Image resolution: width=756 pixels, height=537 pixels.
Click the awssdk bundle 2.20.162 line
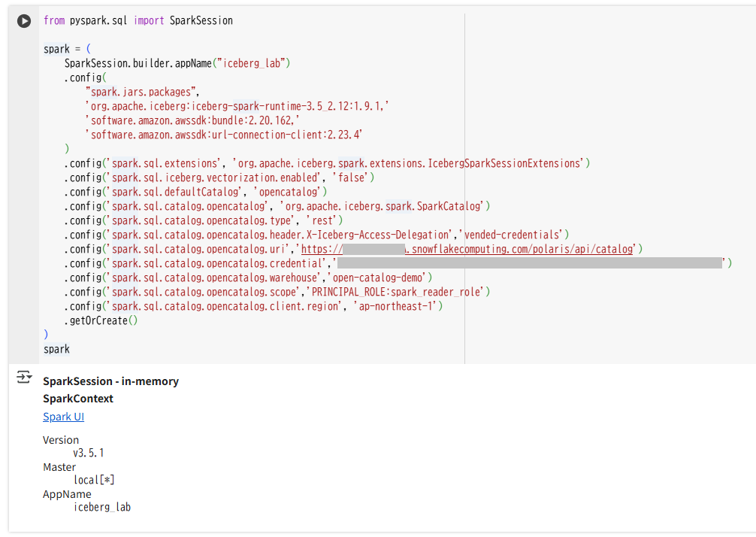tap(192, 120)
